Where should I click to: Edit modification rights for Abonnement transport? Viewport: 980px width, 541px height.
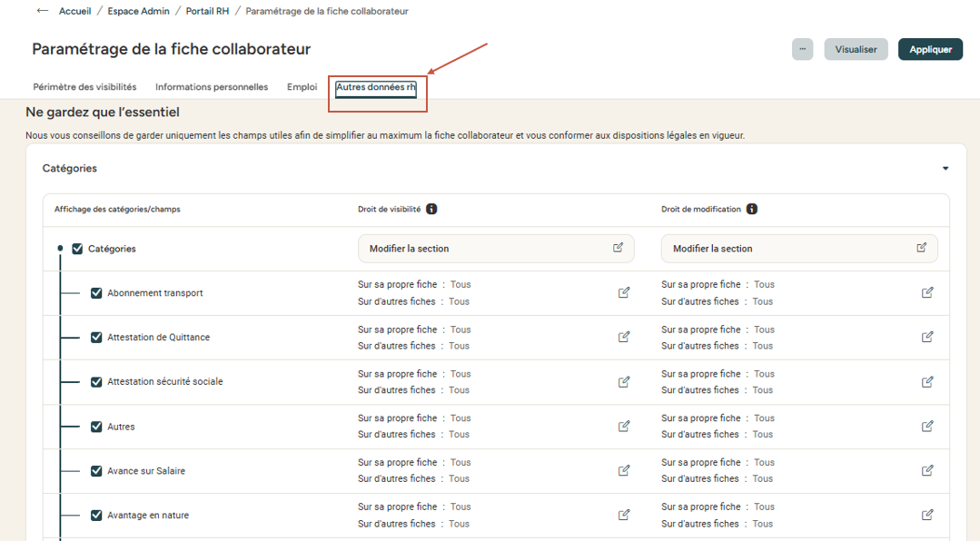[927, 292]
